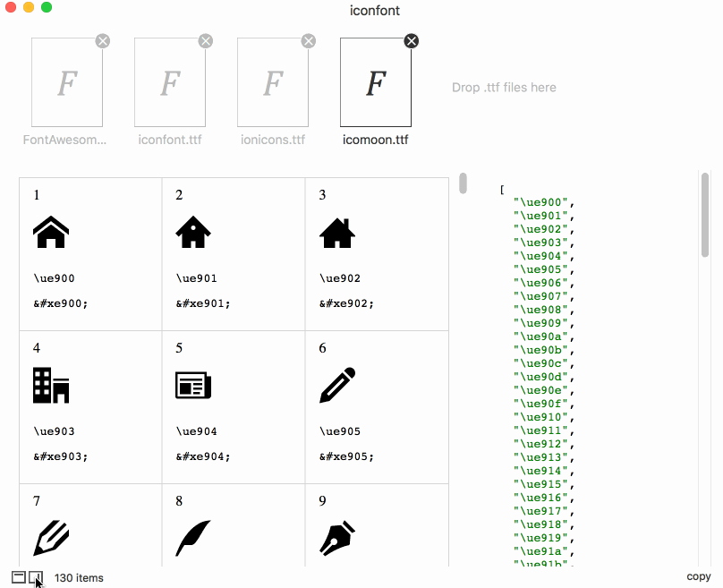Pick the house with chimney icon in cell 3
This screenshot has height=588, width=723.
[337, 233]
